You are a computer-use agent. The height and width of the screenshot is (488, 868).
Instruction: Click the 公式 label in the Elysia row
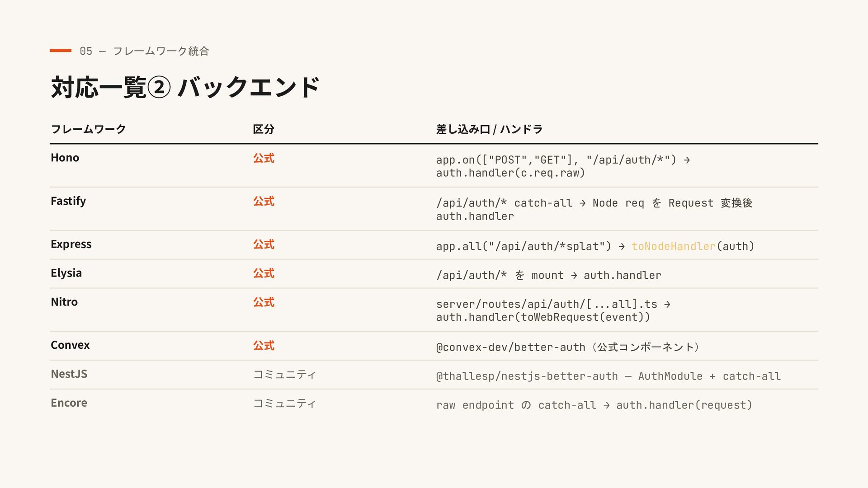click(264, 273)
